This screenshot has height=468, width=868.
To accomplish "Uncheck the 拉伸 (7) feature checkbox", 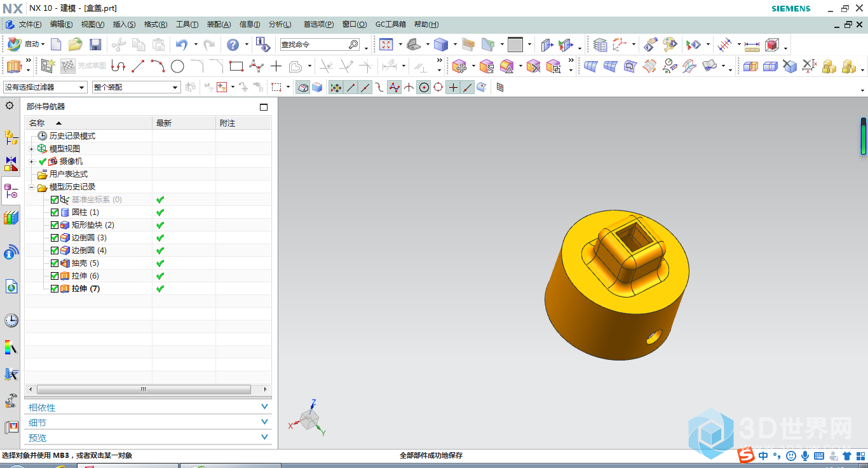I will tap(55, 289).
